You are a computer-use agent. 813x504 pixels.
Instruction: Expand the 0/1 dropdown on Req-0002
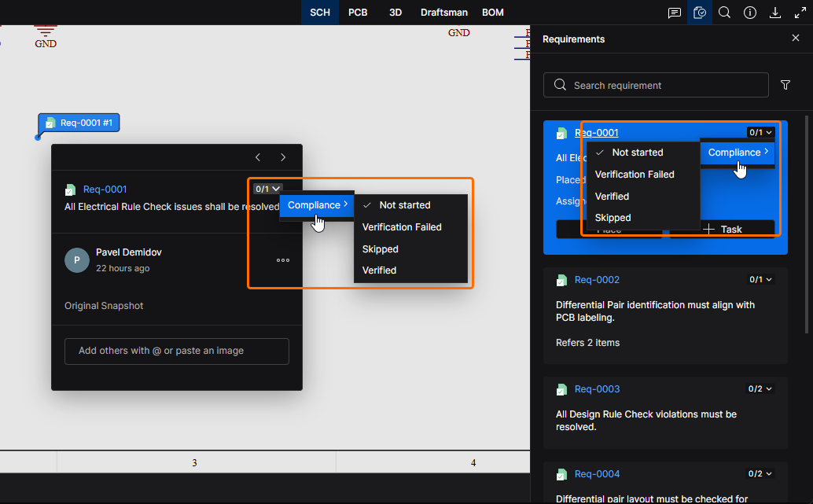click(x=760, y=280)
